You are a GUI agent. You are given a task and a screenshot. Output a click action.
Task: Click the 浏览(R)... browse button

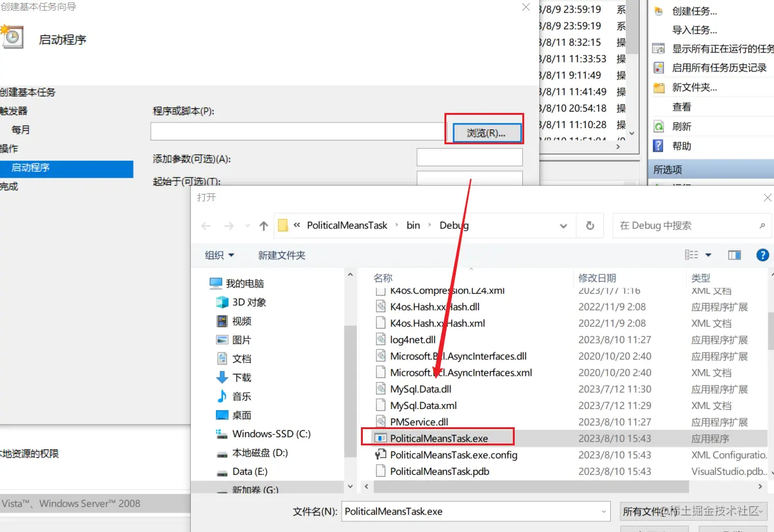coord(487,132)
